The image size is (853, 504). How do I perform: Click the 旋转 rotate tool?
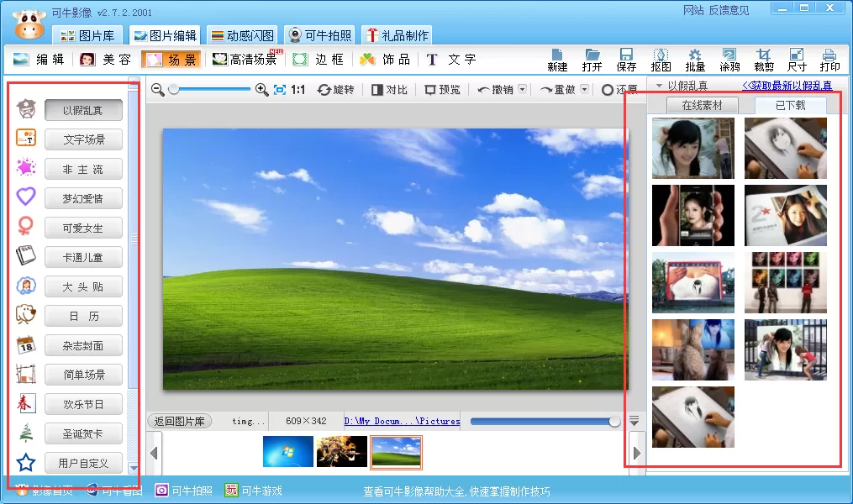coord(335,90)
